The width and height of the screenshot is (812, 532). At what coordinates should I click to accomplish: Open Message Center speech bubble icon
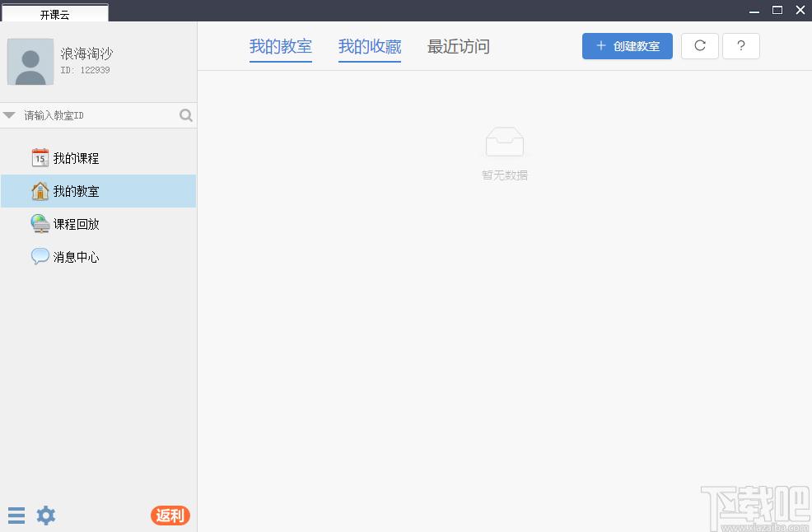tap(40, 256)
